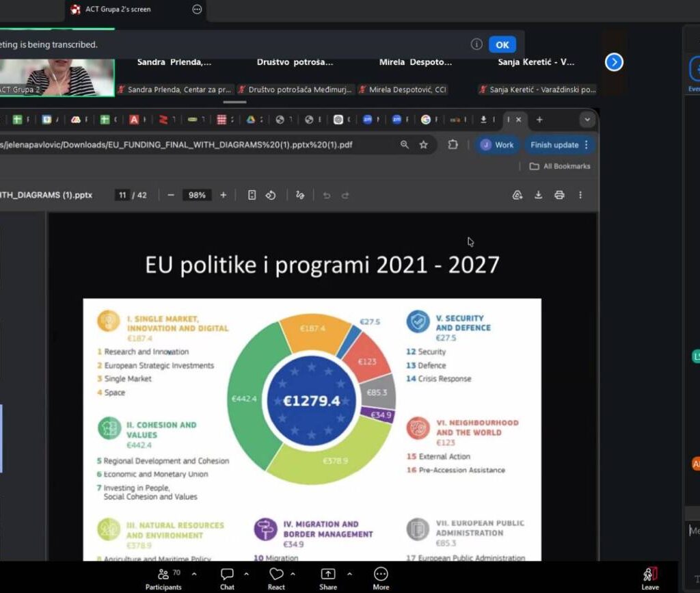This screenshot has height=593, width=700.
Task: Click OK on the transcription notice
Action: point(502,44)
